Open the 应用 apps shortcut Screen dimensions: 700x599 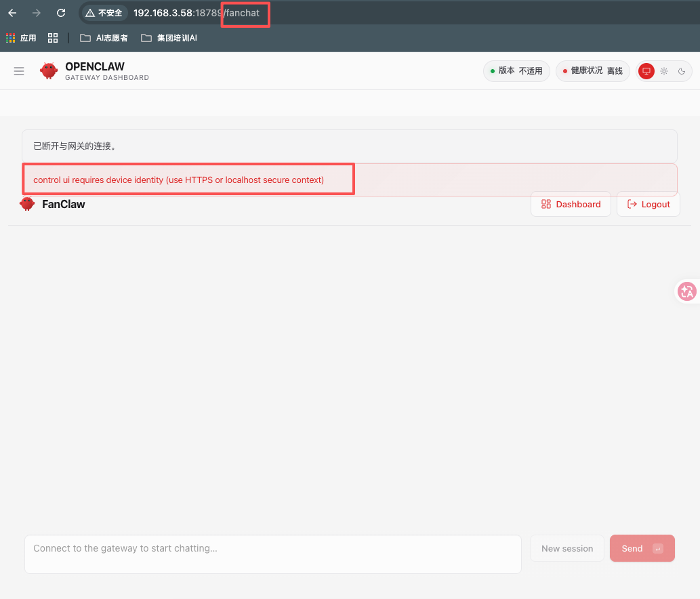pyautogui.click(x=21, y=38)
